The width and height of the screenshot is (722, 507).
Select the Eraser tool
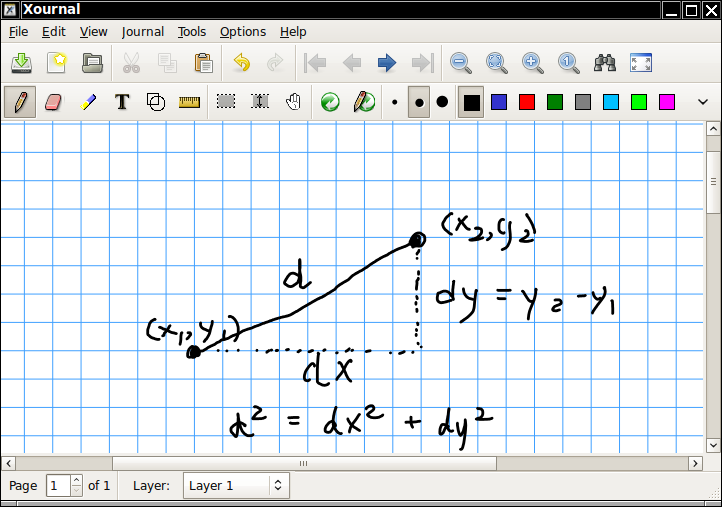(54, 102)
